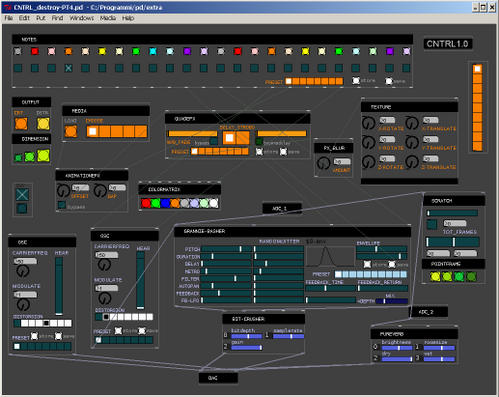This screenshot has width=499, height=397.
Task: Adjust the FILTER slider in GRANULE-BASHER
Action: [x=226, y=278]
